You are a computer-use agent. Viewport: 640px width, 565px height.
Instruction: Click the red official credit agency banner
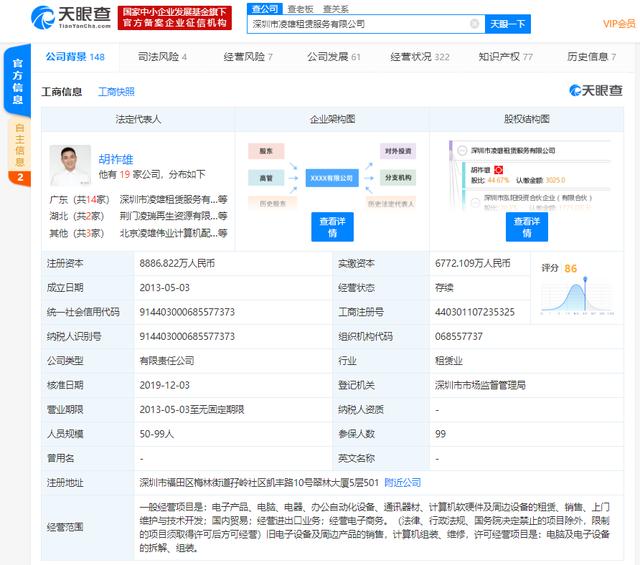(x=175, y=18)
